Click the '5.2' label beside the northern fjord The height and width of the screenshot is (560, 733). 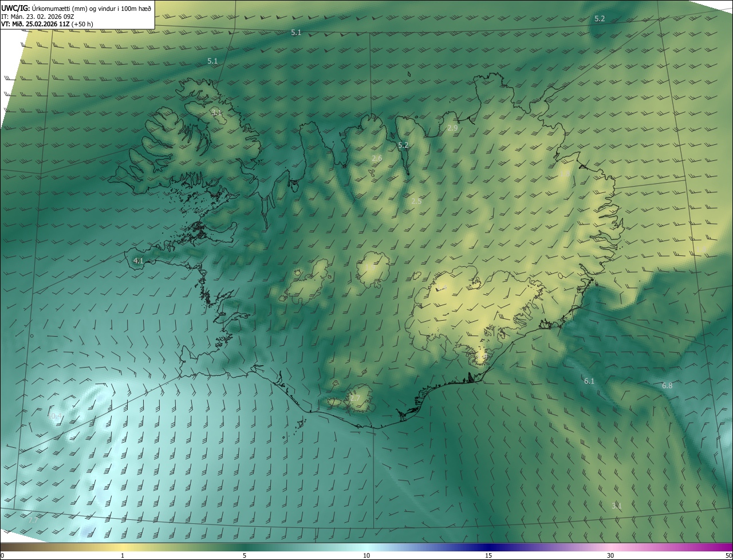tap(403, 145)
